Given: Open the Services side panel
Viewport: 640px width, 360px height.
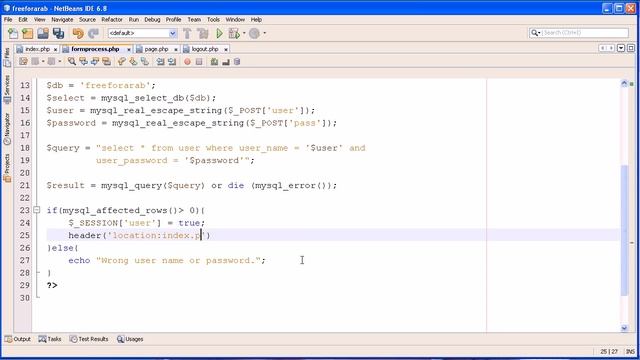Looking at the screenshot, I should click(7, 89).
